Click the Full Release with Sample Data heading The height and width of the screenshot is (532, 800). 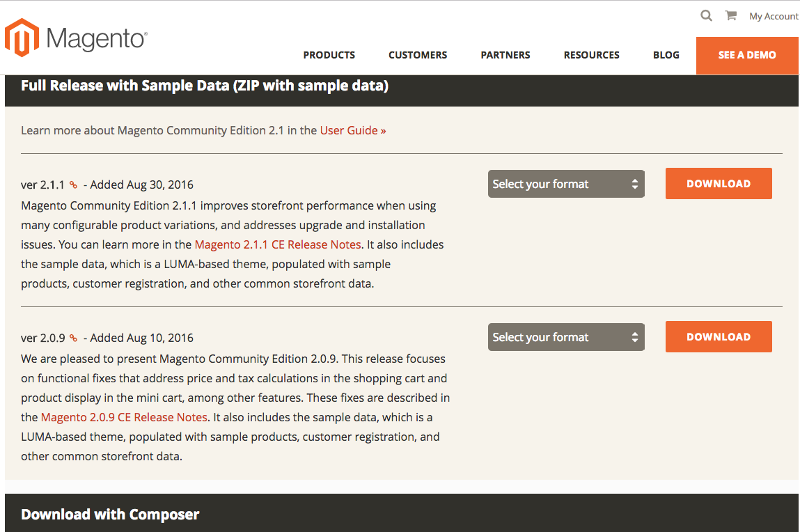coord(205,86)
